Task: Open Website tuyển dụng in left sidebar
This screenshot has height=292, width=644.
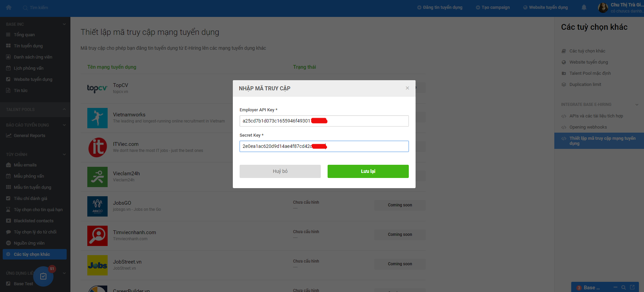Action: [x=33, y=79]
